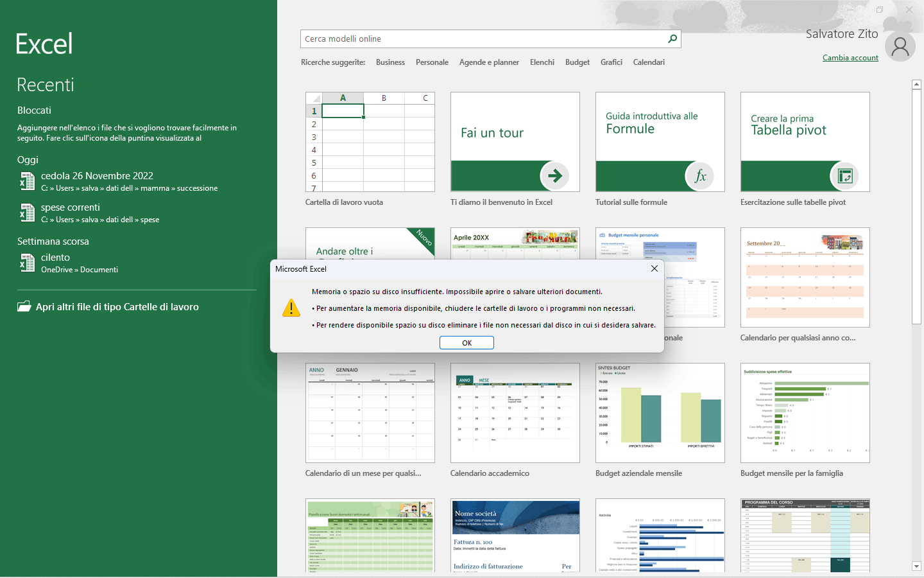The height and width of the screenshot is (578, 924).
Task: Click the Esercitazione sulle tabelle pivot caption
Action: [x=793, y=202]
